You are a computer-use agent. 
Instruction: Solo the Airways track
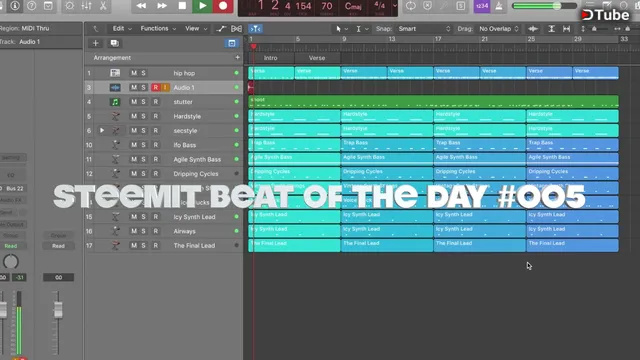[143, 231]
